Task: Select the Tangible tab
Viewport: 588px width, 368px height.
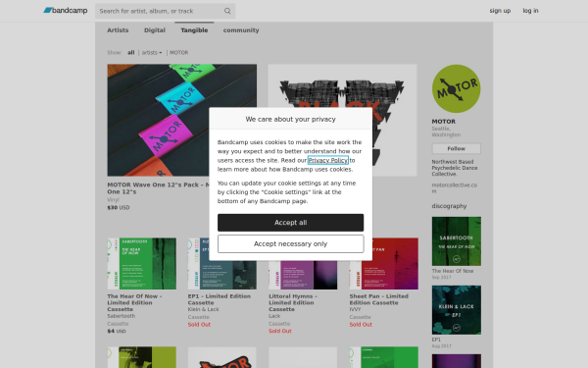Action: click(x=194, y=30)
